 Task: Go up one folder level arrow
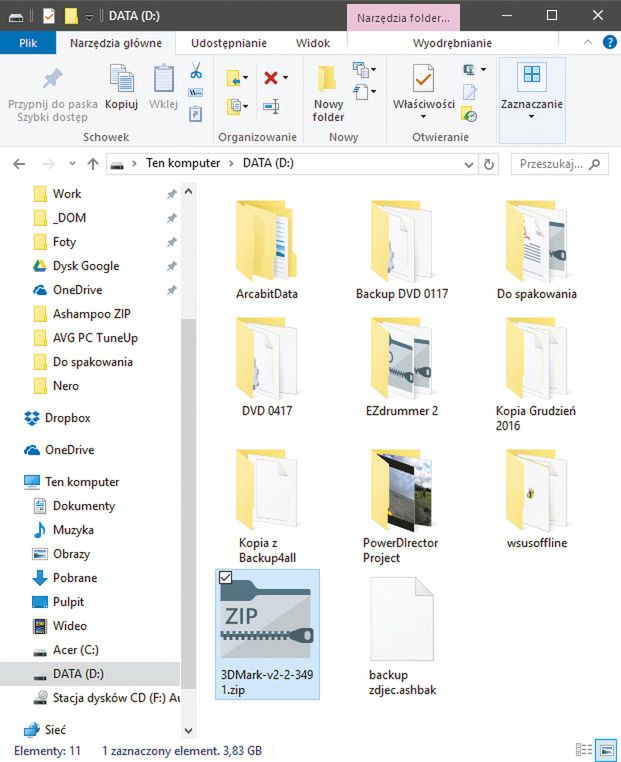[93, 164]
